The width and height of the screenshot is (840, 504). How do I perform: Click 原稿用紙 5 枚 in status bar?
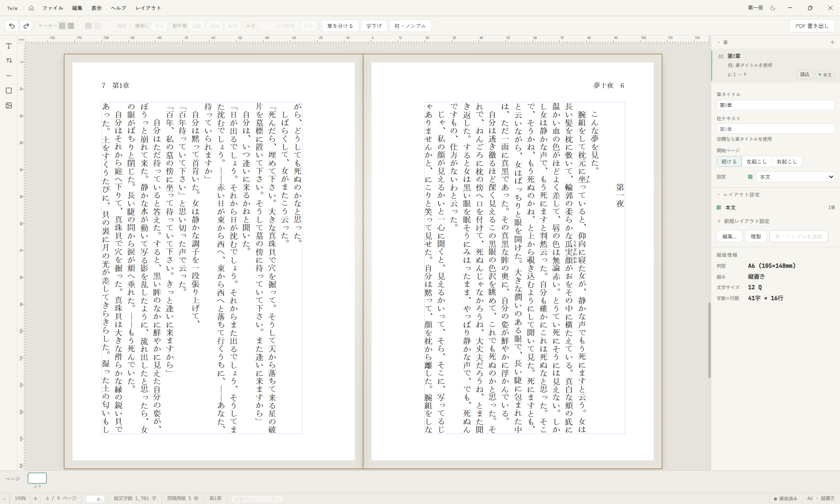click(183, 498)
